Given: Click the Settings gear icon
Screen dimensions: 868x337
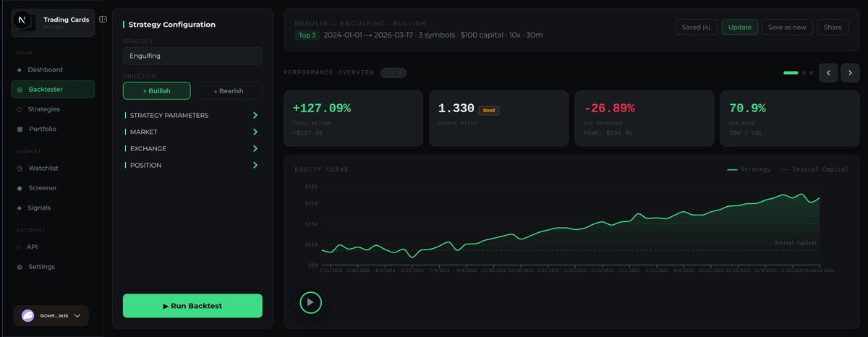Looking at the screenshot, I should [x=20, y=267].
